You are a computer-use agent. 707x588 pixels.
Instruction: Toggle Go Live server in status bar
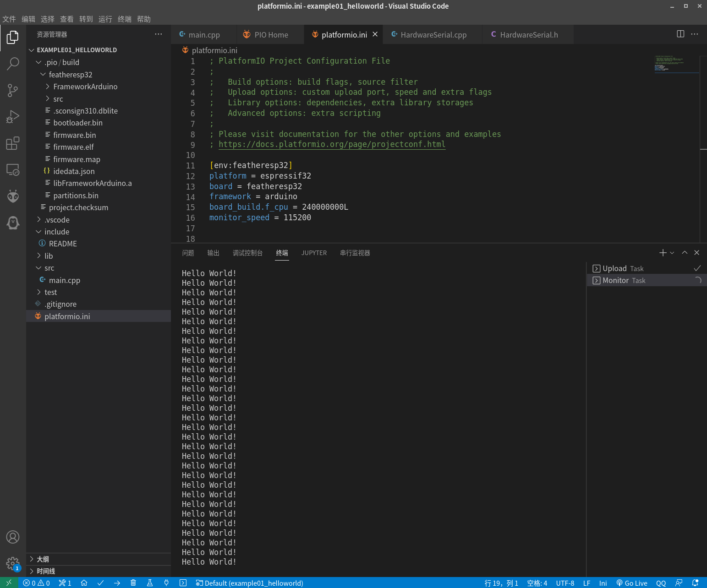pos(632,583)
